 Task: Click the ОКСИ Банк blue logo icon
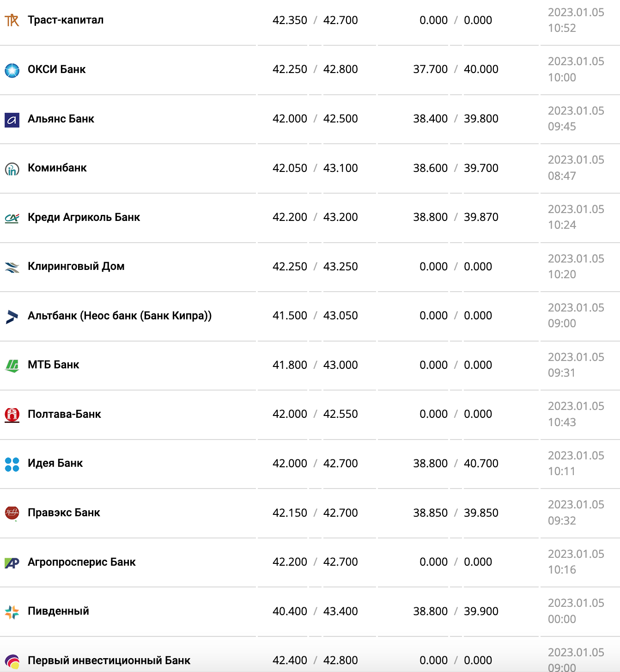(12, 70)
